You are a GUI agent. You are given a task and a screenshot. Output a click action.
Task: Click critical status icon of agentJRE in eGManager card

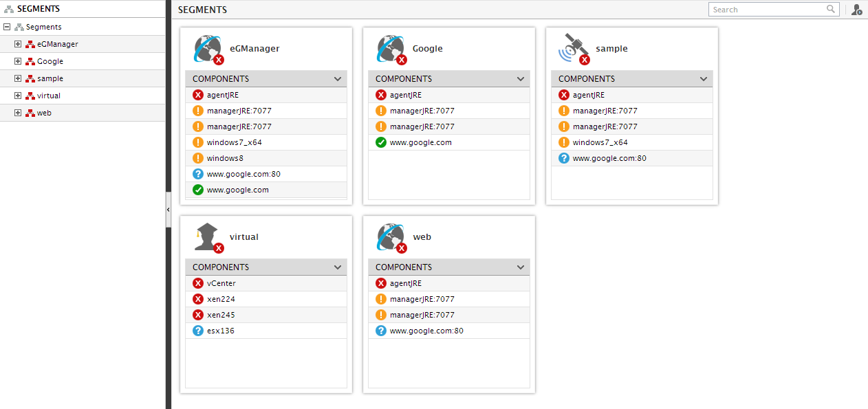tap(198, 95)
